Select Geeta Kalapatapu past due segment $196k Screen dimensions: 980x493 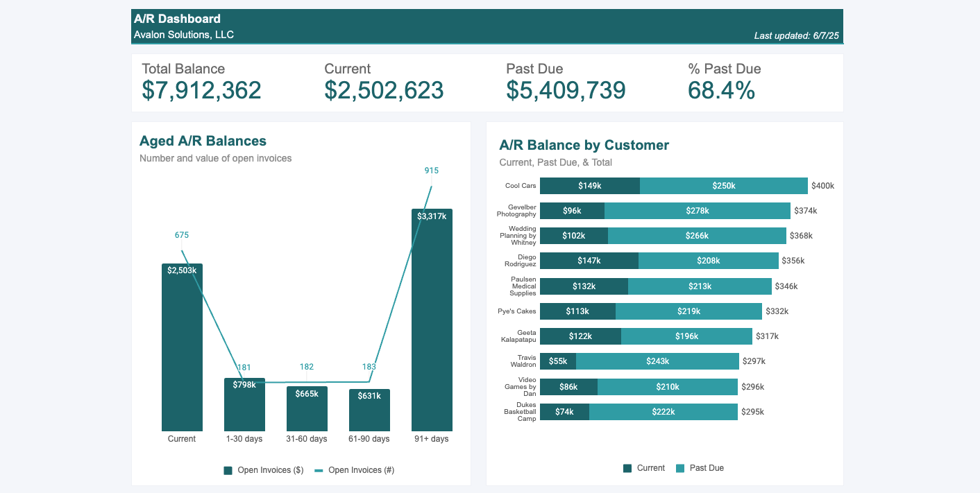click(687, 336)
